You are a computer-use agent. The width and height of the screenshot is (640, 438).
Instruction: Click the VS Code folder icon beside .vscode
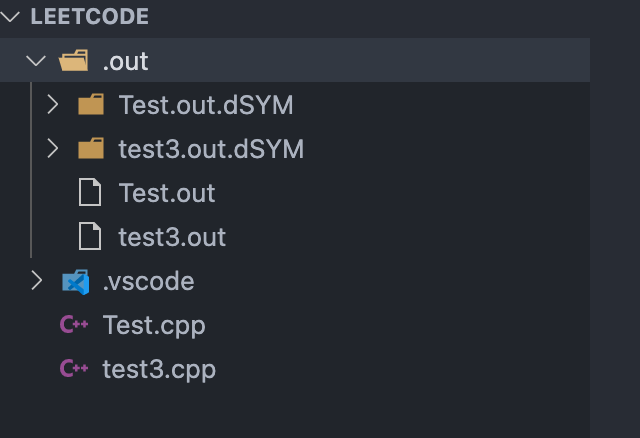(76, 282)
